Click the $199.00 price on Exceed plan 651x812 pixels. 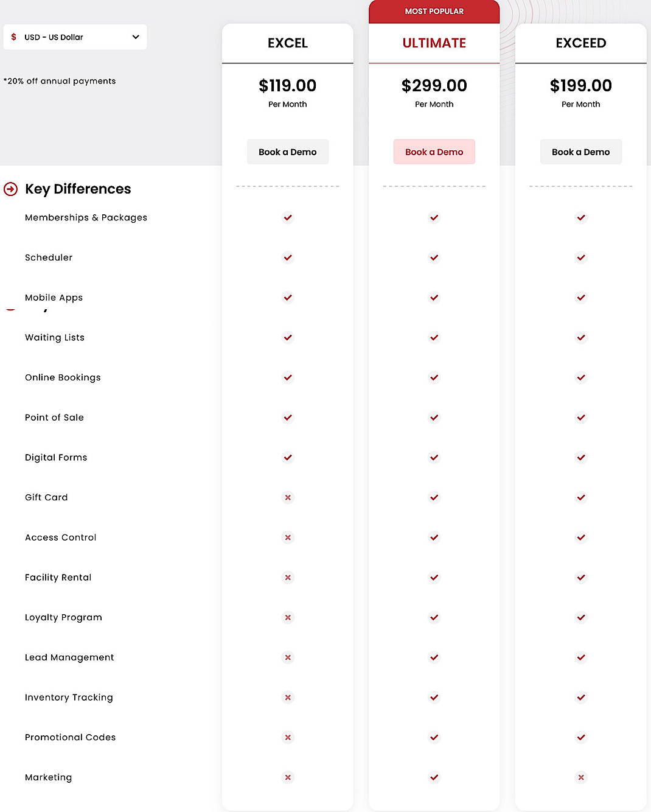coord(581,86)
